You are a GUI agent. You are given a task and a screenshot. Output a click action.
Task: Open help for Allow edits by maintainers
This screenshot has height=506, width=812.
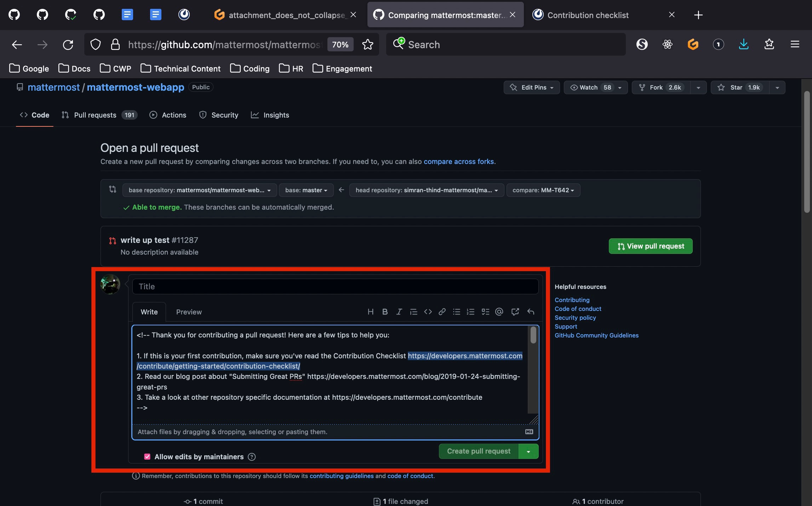252,457
